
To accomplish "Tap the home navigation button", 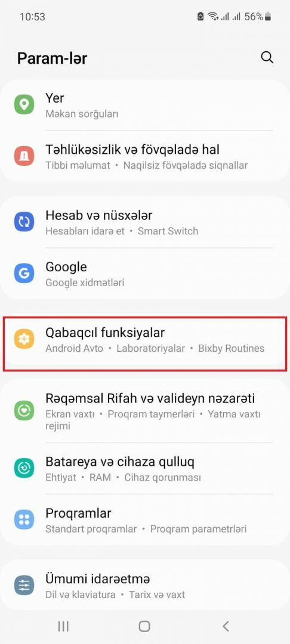I will [144, 626].
